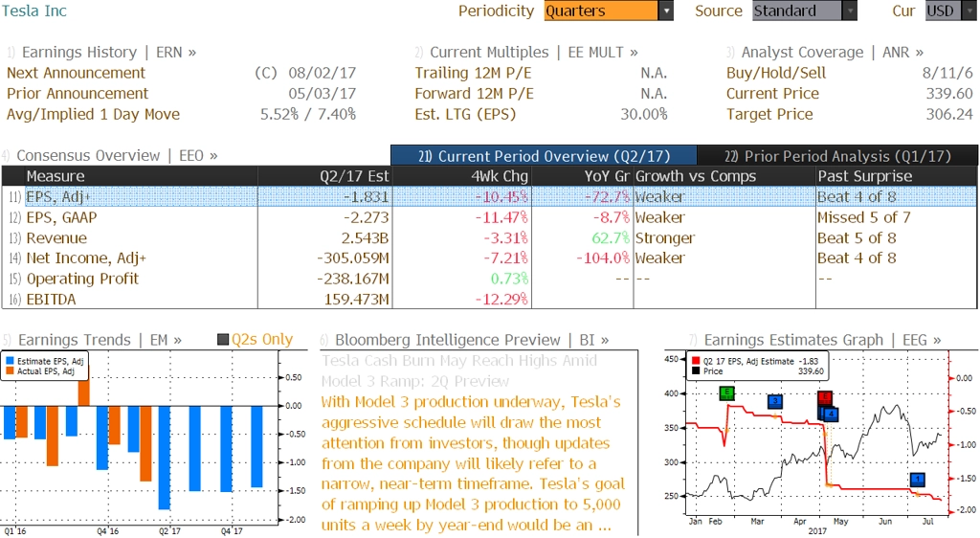The image size is (980, 538).
Task: Click Revenue YoY growth 62.7%
Action: point(611,238)
